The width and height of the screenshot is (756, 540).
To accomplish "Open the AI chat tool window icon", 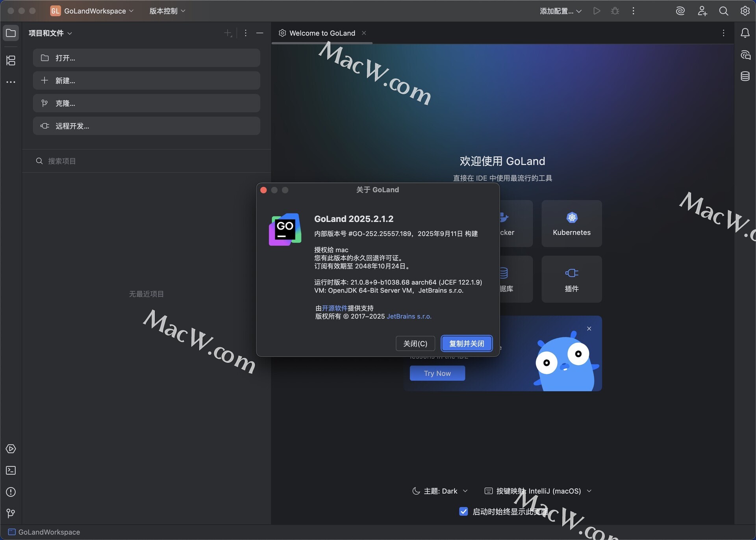I will [x=745, y=55].
